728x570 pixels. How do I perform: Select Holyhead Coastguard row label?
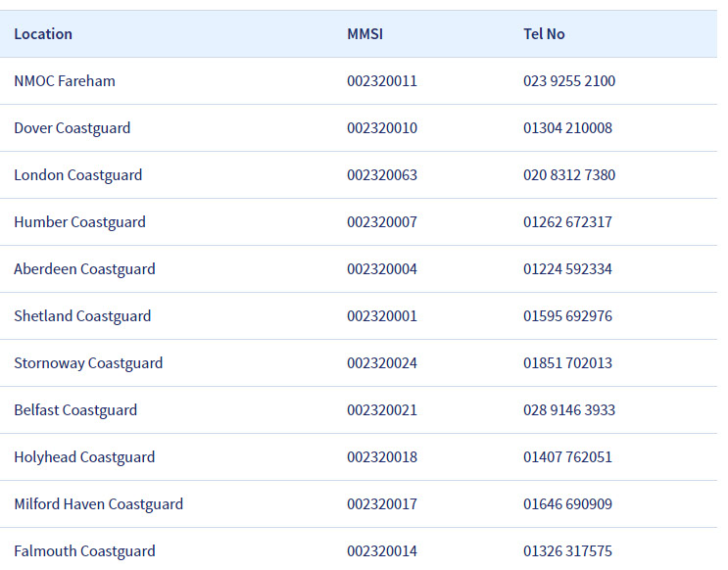[84, 457]
